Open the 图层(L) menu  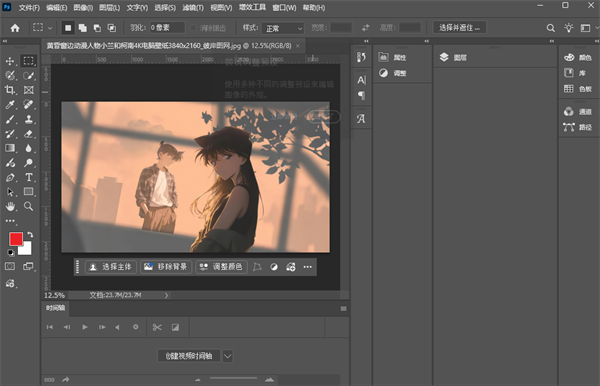click(x=109, y=8)
